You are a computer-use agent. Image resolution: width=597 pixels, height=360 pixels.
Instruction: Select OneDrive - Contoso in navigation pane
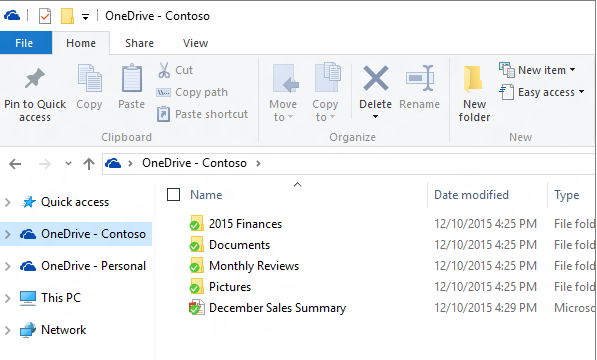tap(93, 234)
